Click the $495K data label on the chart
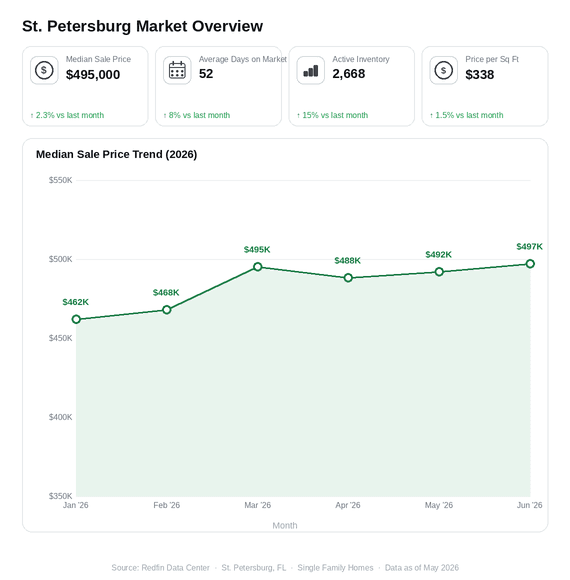Screen dimensions: 570x580 click(257, 250)
